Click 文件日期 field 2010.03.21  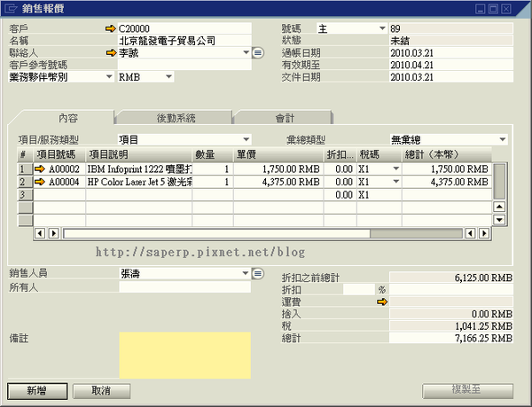pyautogui.click(x=451, y=77)
